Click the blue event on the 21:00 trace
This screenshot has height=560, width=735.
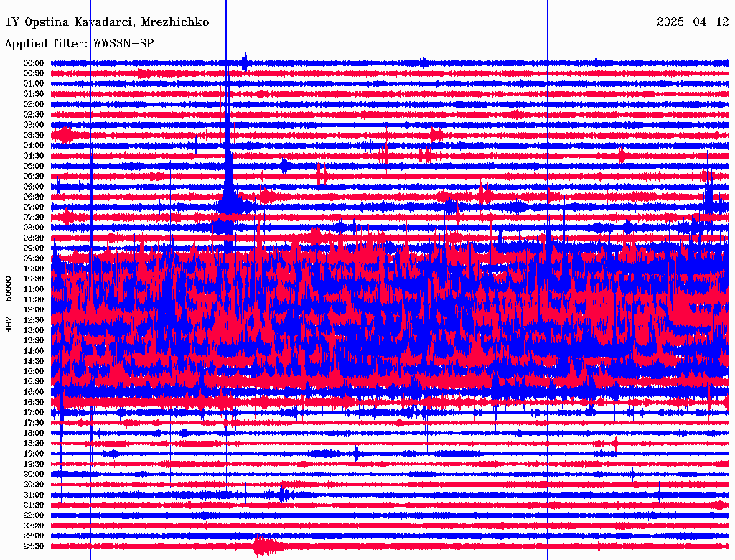284,494
